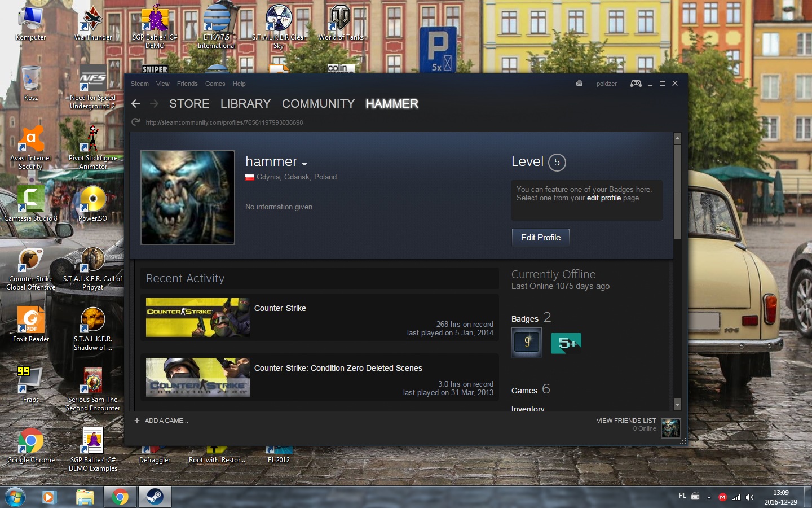Click ADD A GAME button
The width and height of the screenshot is (812, 508).
[161, 421]
